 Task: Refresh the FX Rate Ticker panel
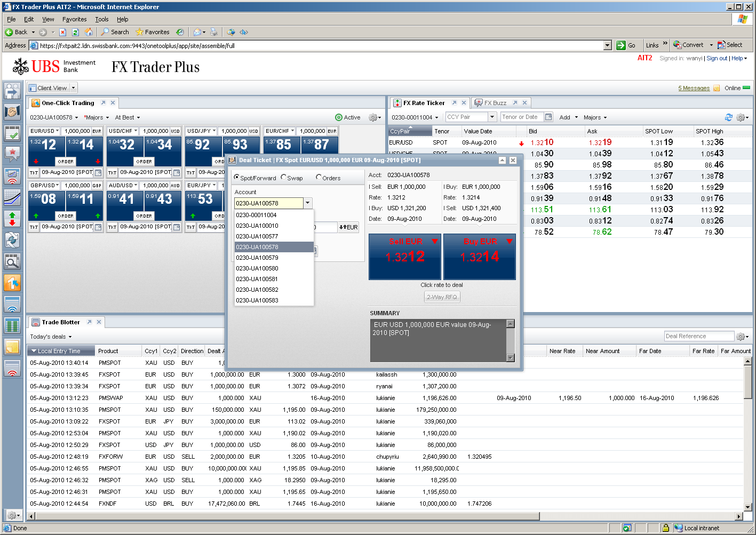(729, 117)
